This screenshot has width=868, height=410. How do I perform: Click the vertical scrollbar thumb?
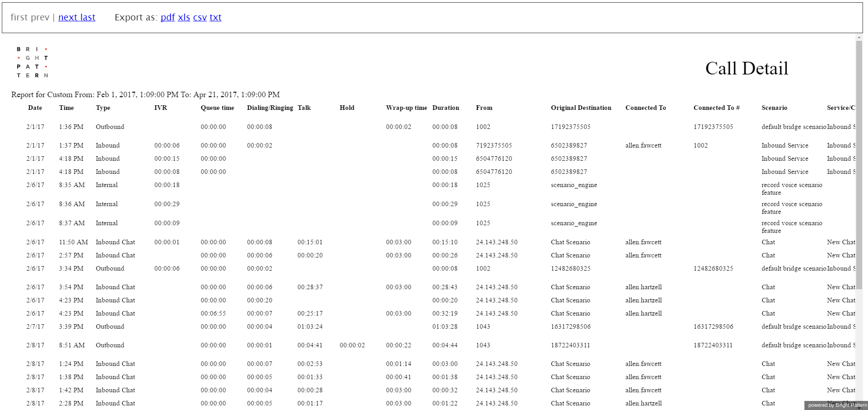click(859, 163)
